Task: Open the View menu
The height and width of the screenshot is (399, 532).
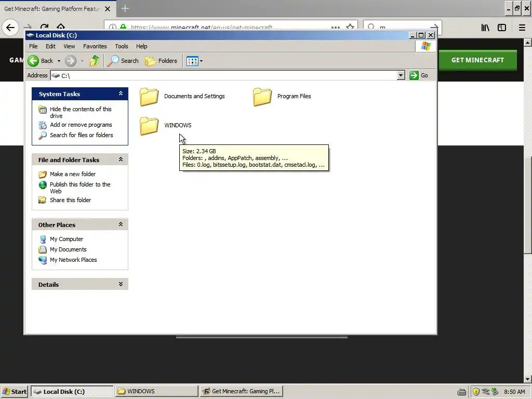Action: (x=69, y=46)
